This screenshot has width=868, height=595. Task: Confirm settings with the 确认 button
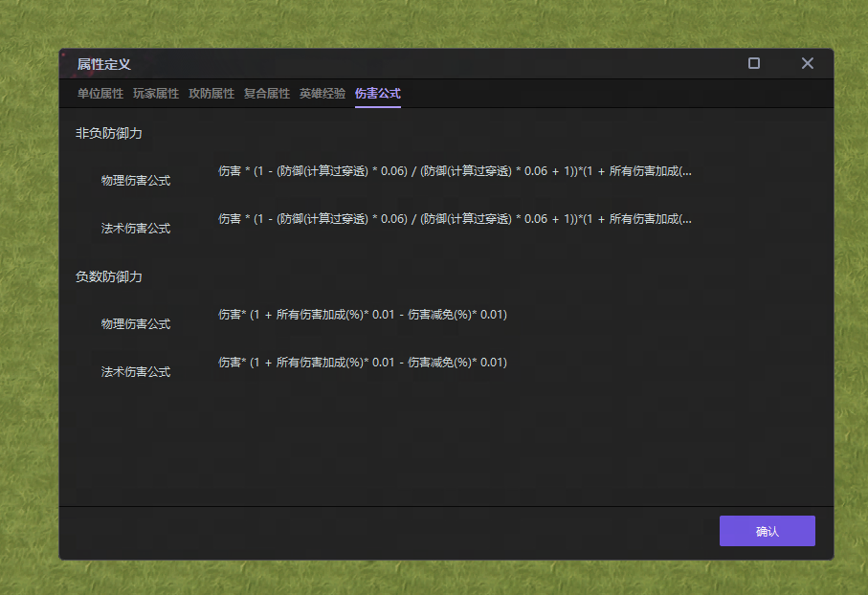coord(767,531)
